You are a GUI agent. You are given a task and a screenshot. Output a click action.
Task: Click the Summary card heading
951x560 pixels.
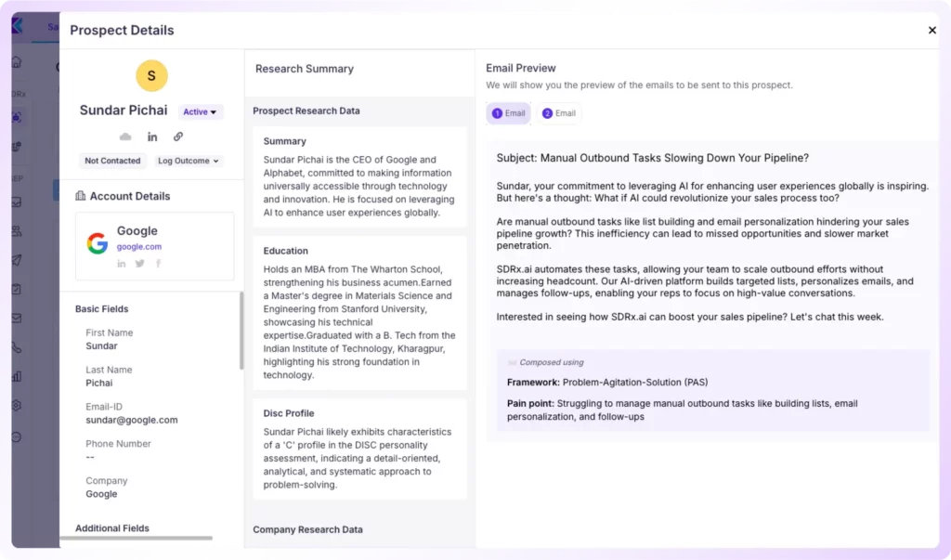(x=284, y=141)
